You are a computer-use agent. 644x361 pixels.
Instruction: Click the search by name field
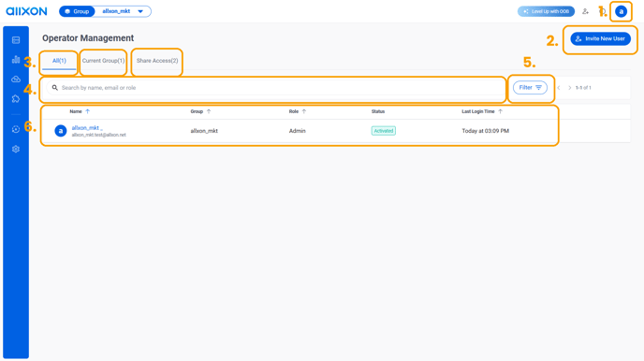click(x=275, y=87)
